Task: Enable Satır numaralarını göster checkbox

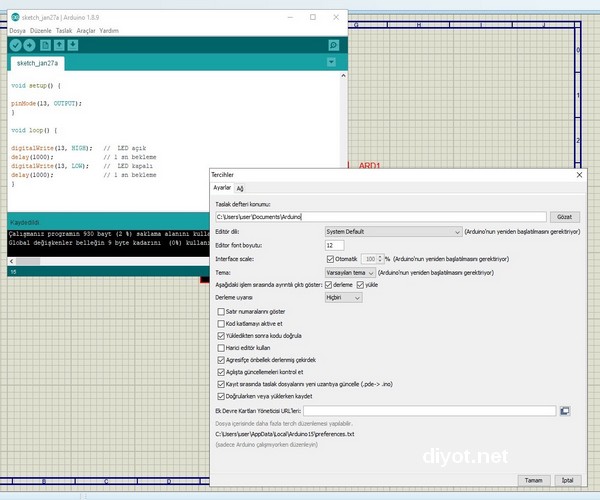Action: (221, 312)
